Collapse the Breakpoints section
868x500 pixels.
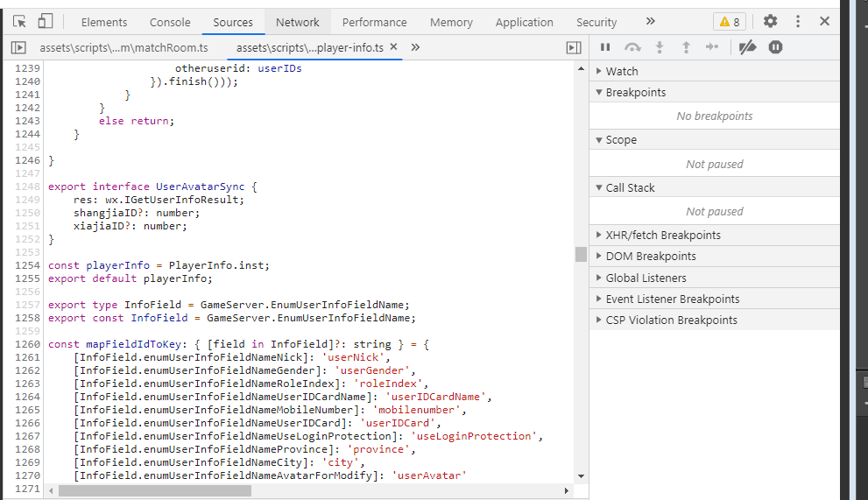point(715,93)
